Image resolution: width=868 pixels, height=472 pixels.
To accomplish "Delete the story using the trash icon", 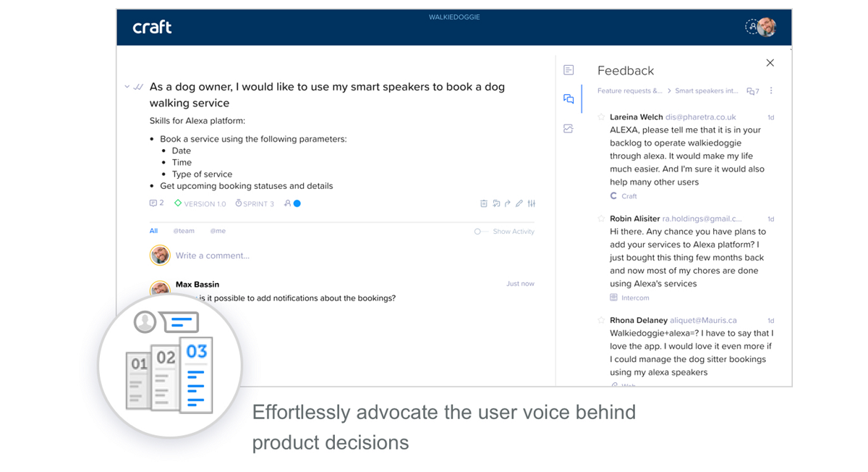I will pyautogui.click(x=484, y=204).
